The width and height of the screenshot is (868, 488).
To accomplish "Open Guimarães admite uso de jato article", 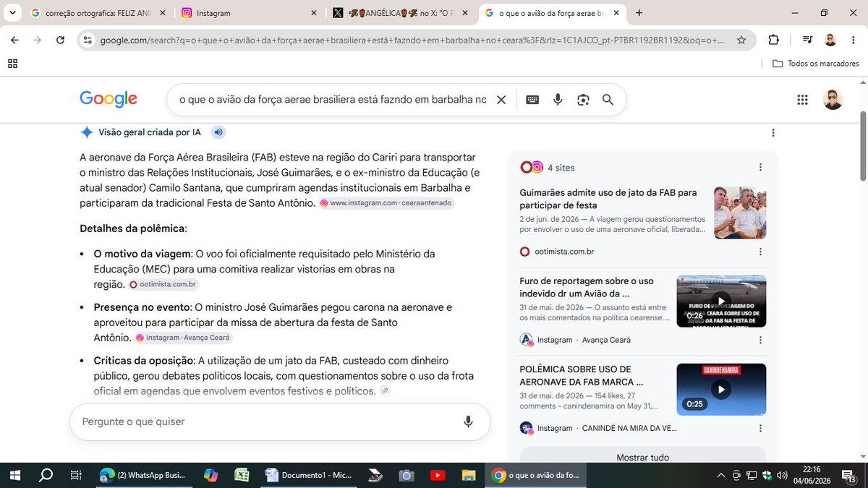I will click(608, 199).
